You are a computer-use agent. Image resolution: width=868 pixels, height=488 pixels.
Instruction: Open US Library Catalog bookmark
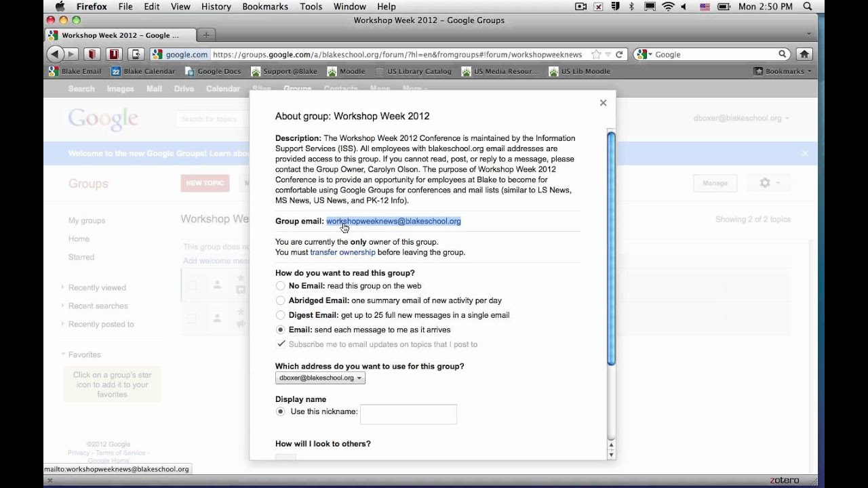coord(413,71)
